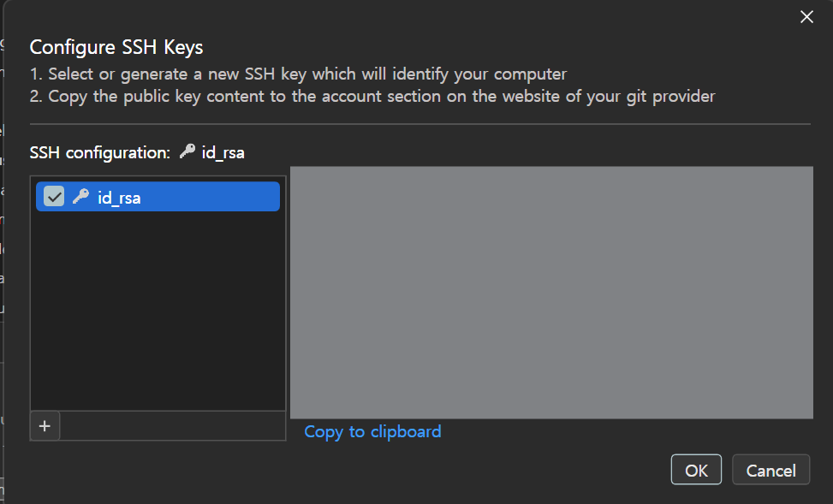The width and height of the screenshot is (833, 504).
Task: Close the Configure SSH Keys dialog
Action: [x=806, y=17]
